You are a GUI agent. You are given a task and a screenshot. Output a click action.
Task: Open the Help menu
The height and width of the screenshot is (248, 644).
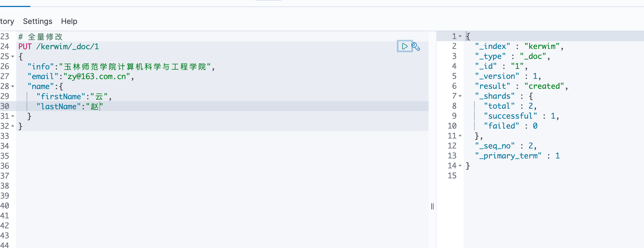69,21
